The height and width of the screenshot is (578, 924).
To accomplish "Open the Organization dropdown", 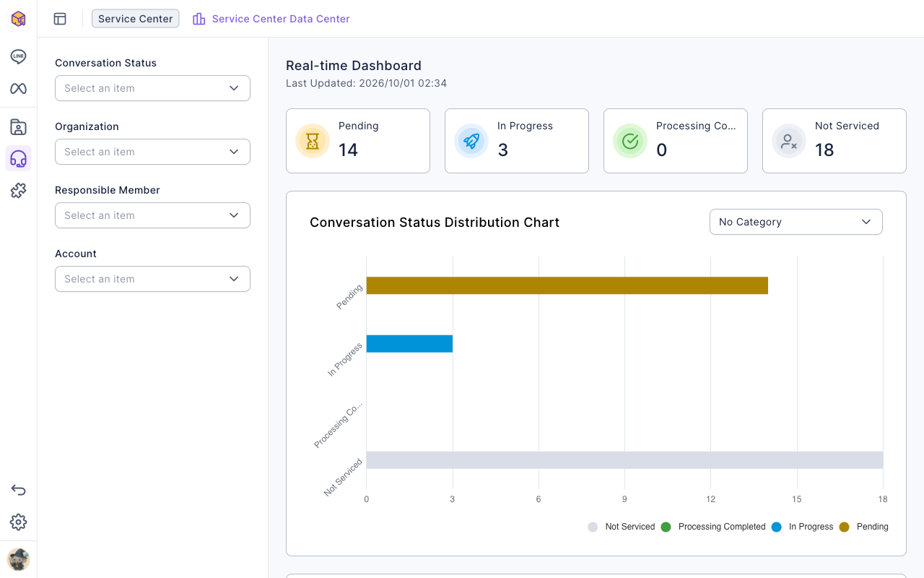I will pyautogui.click(x=152, y=152).
